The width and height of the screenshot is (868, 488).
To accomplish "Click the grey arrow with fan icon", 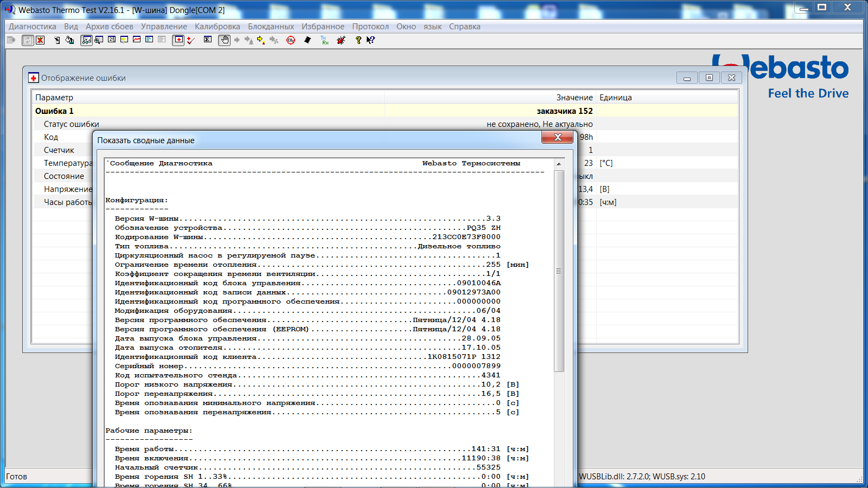I will pos(274,40).
